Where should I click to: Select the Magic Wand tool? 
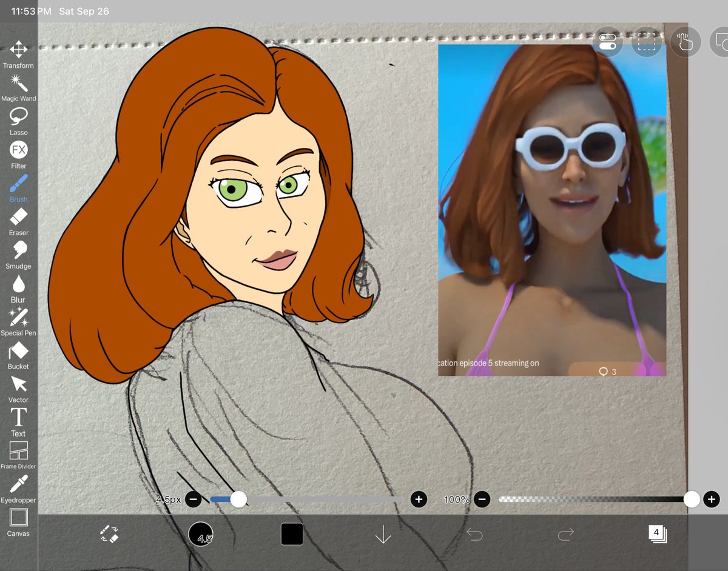(x=18, y=88)
